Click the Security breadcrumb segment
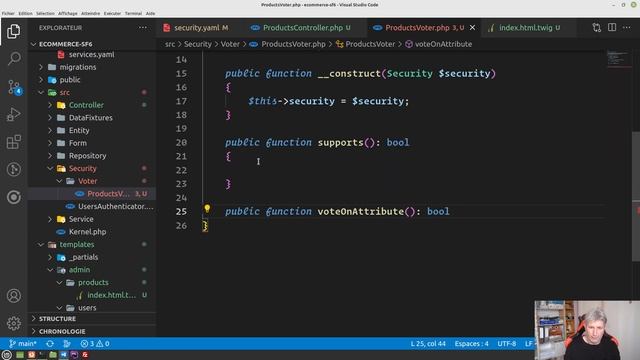 pos(198,44)
